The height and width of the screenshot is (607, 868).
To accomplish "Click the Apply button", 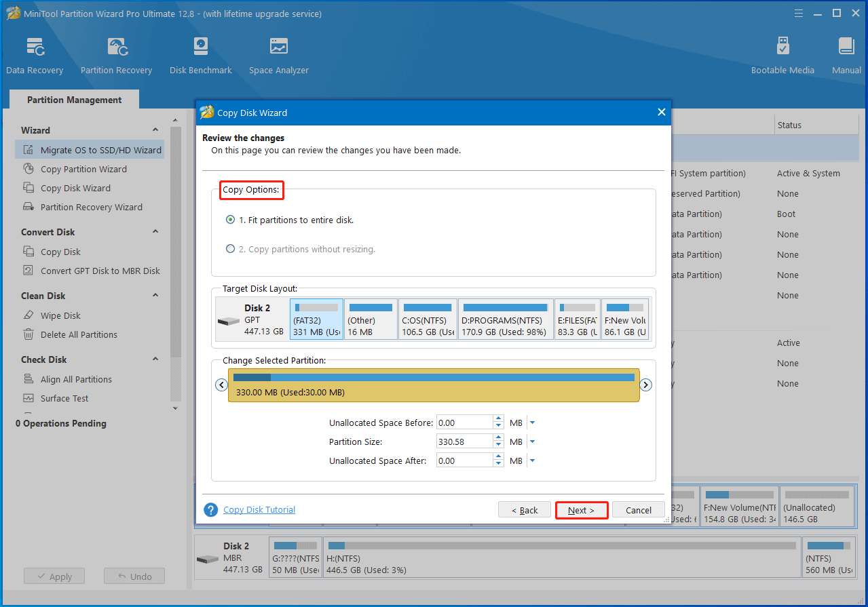I will pyautogui.click(x=54, y=576).
